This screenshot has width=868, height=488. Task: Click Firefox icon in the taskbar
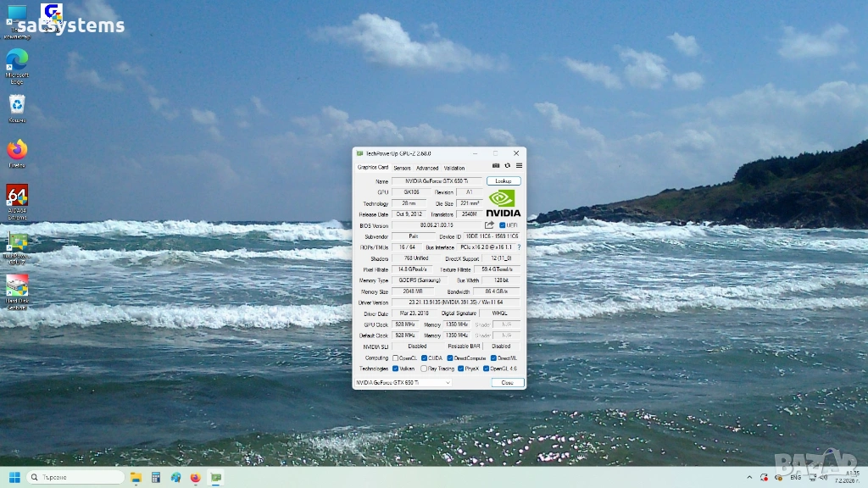click(196, 477)
